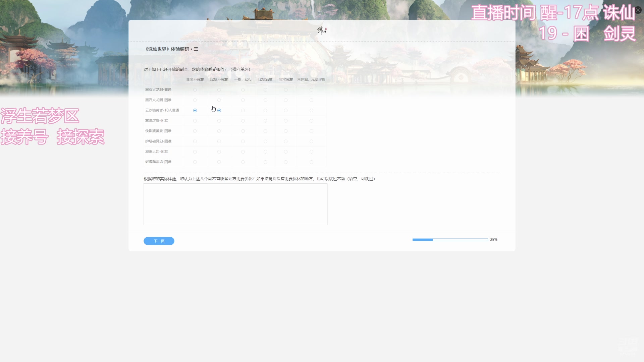This screenshot has height=362, width=644.
Task: Select 未体验，无法评价 for 云沙蚀黄昏-10人普通
Action: click(x=311, y=110)
